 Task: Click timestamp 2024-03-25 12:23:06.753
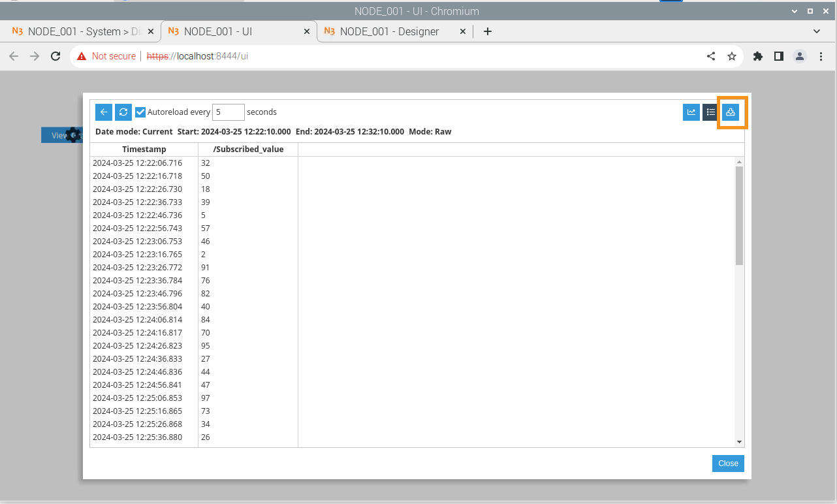(x=137, y=241)
